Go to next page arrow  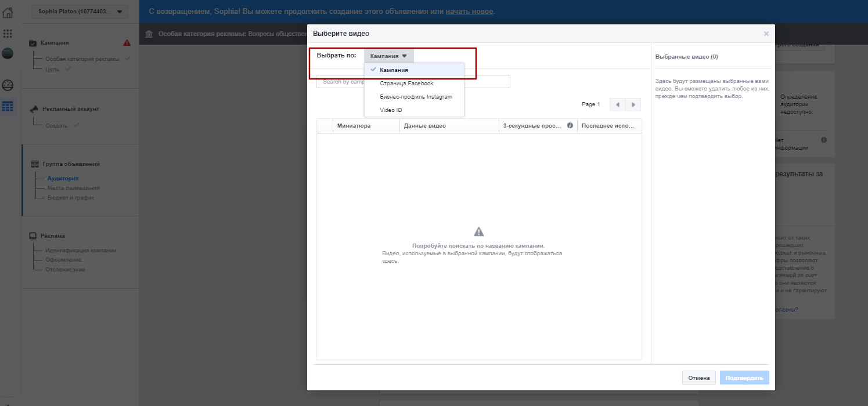click(x=633, y=105)
